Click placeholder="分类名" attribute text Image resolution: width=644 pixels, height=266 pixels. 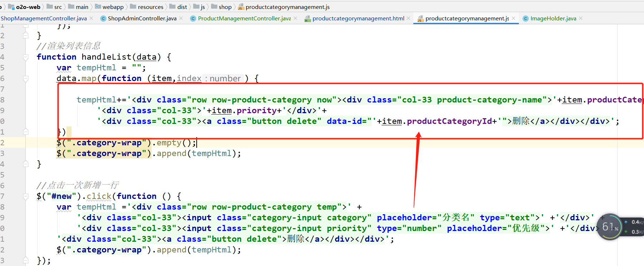click(x=426, y=217)
